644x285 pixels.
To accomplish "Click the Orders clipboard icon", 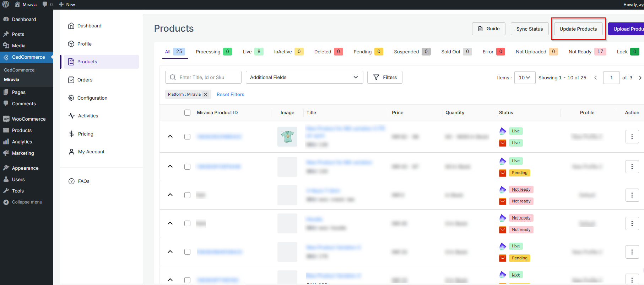I will 71,80.
